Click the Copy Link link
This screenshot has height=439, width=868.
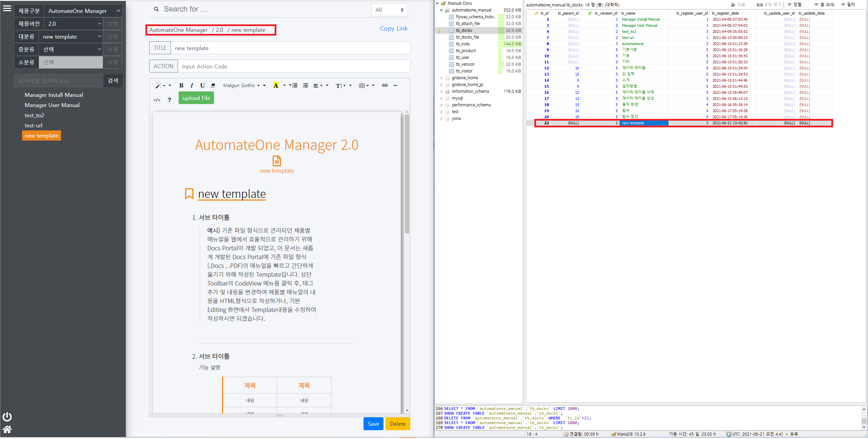(x=393, y=28)
